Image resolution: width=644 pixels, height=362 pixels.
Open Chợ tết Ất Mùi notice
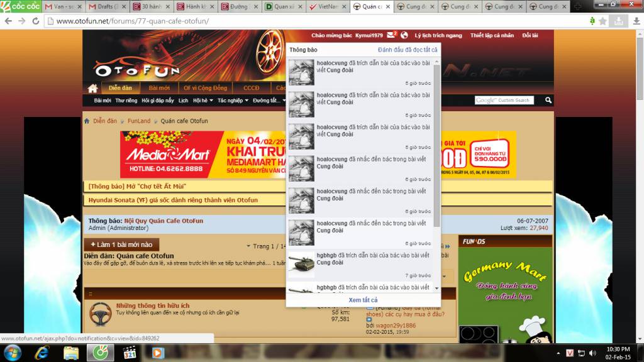[137, 186]
